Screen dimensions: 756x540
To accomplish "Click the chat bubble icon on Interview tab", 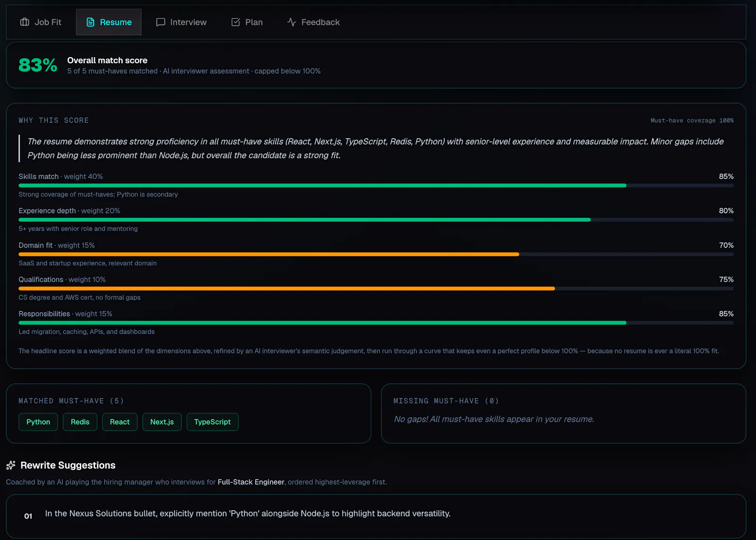I will pyautogui.click(x=161, y=22).
